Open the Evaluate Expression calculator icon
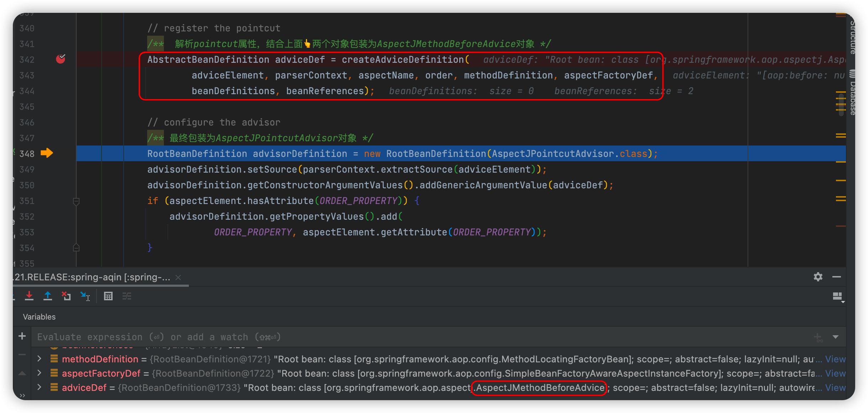The image size is (868, 413). [108, 296]
